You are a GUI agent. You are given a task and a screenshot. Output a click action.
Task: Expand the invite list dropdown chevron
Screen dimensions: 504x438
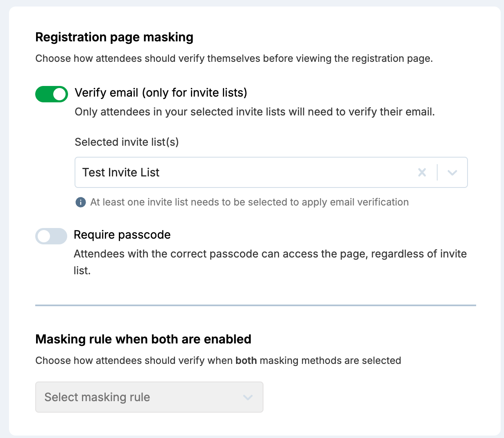[x=452, y=173]
